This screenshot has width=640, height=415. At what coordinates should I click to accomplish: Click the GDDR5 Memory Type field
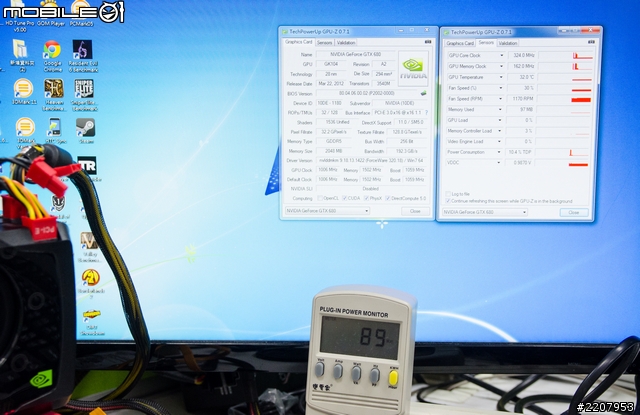click(x=334, y=141)
